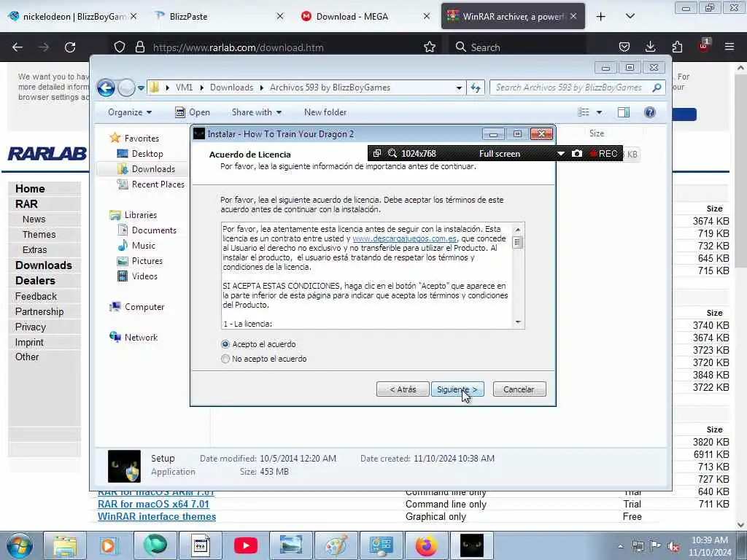The height and width of the screenshot is (560, 747).
Task: Open a new Firefox tab with plus
Action: 601,16
